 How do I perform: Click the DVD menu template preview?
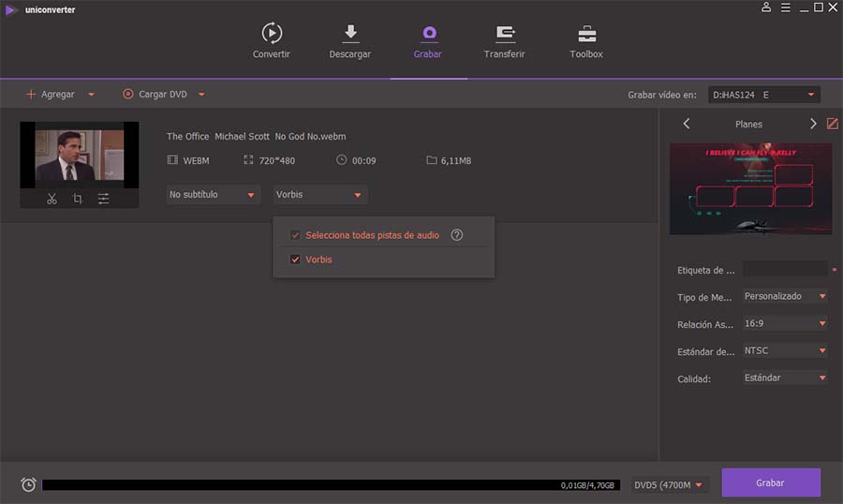point(750,188)
